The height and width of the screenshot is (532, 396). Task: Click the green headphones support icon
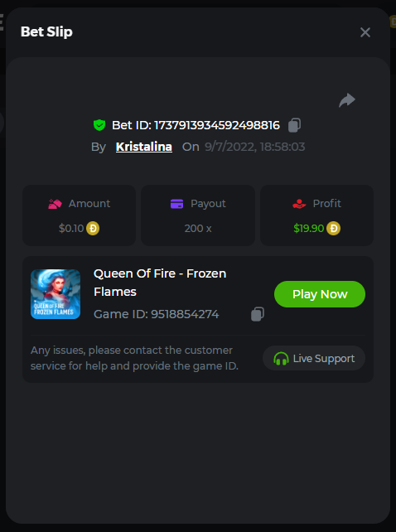281,358
